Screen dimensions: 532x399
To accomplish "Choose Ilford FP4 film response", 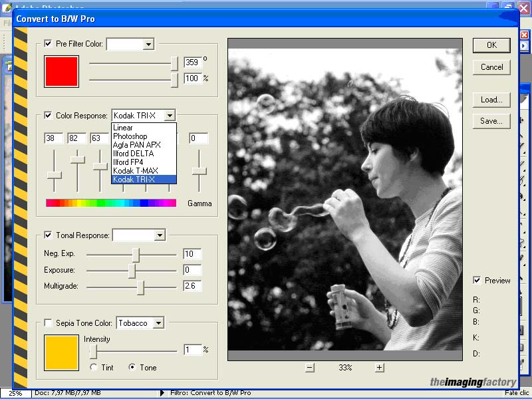I will (144, 162).
